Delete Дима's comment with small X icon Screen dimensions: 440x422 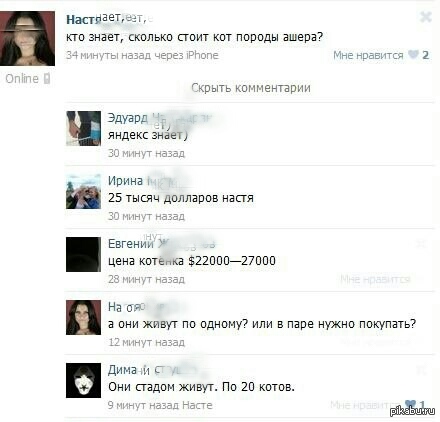[x=422, y=370]
